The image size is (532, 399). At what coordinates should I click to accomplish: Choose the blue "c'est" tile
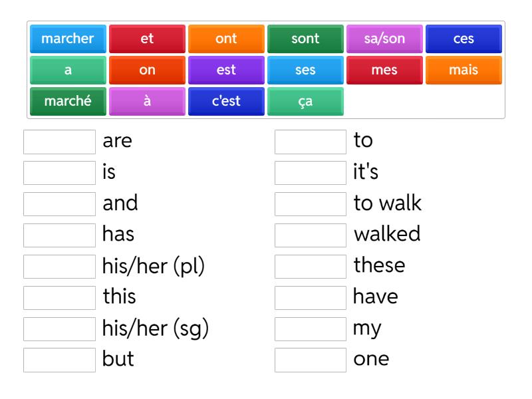pyautogui.click(x=226, y=100)
